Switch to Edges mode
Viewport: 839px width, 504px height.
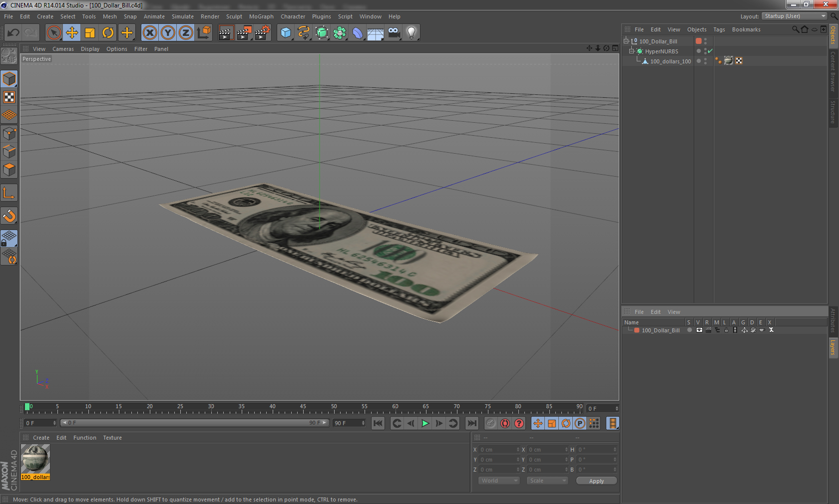[9, 152]
